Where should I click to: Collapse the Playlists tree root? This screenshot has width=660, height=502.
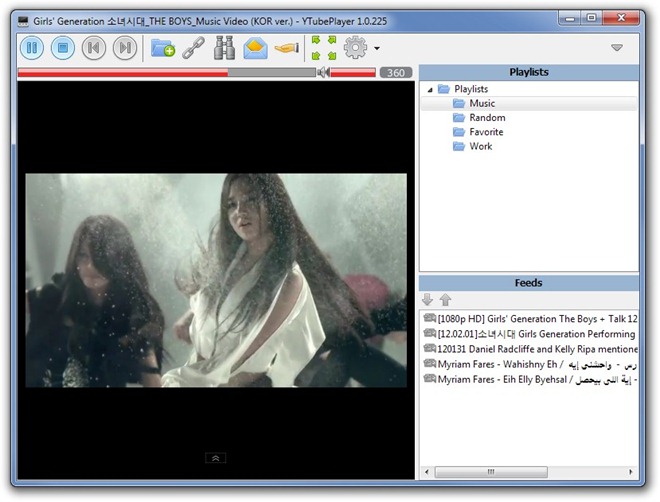430,89
